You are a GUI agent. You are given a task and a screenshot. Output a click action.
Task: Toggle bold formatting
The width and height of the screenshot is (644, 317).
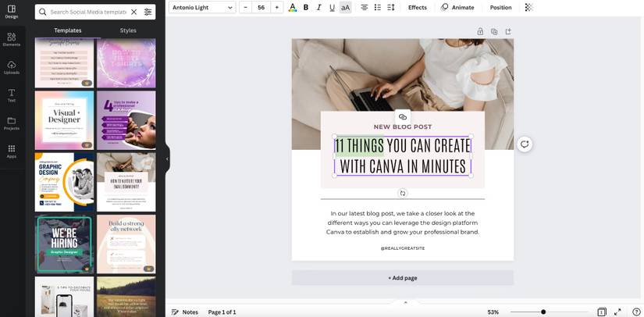[x=305, y=7]
